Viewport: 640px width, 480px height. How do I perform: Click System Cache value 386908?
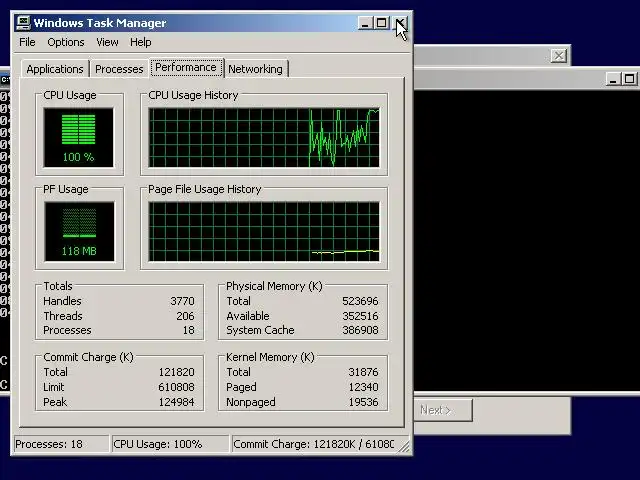click(x=360, y=330)
